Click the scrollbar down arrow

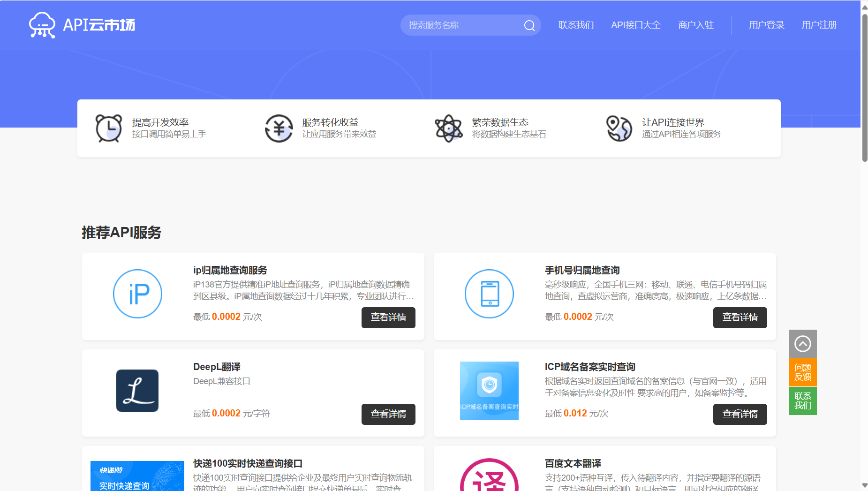864,485
